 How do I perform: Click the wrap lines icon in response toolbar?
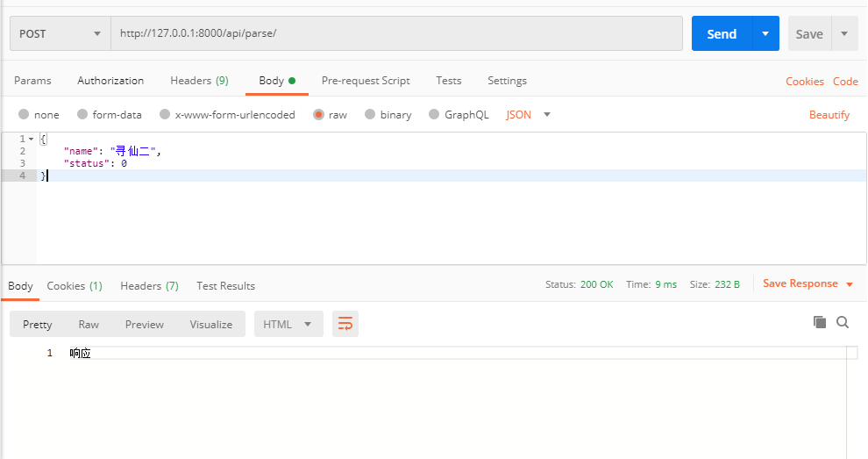point(345,324)
